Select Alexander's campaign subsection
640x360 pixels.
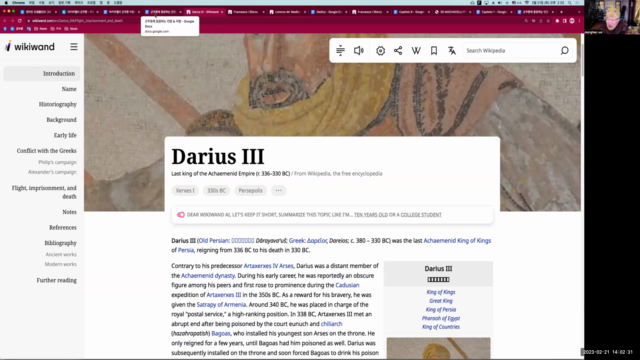[52, 172]
